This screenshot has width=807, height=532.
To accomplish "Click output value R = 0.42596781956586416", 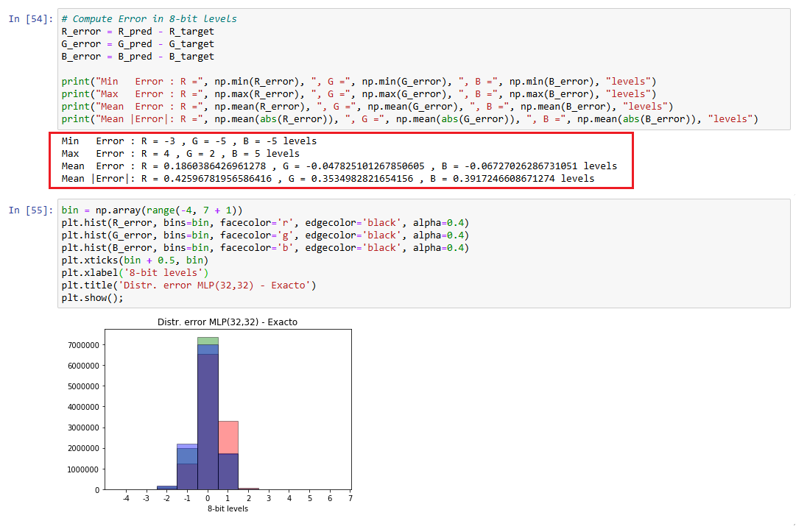I will (206, 179).
